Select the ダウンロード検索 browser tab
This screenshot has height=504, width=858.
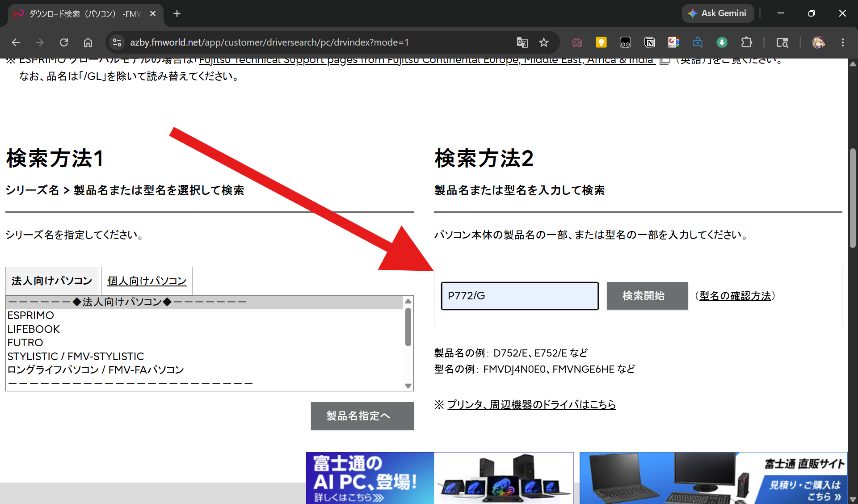[85, 14]
